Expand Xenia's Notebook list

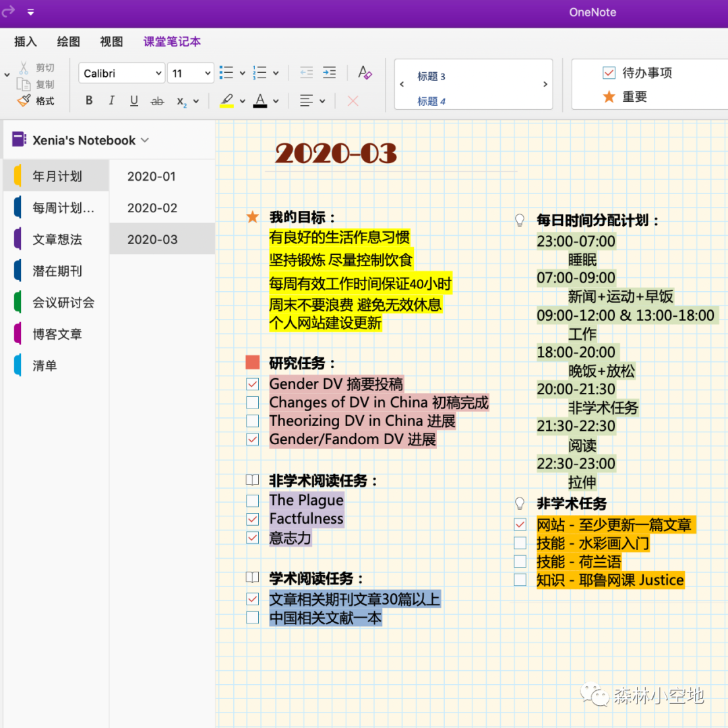tap(144, 140)
